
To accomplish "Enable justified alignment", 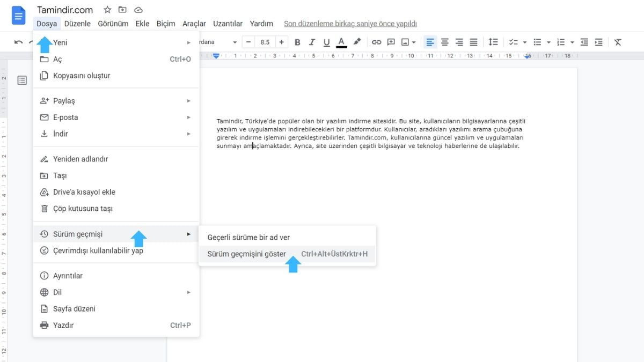I will click(x=473, y=42).
